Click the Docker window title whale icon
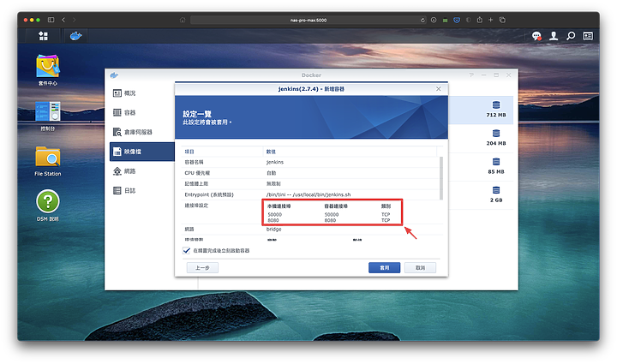Screen dimensions: 617x364 [114, 75]
